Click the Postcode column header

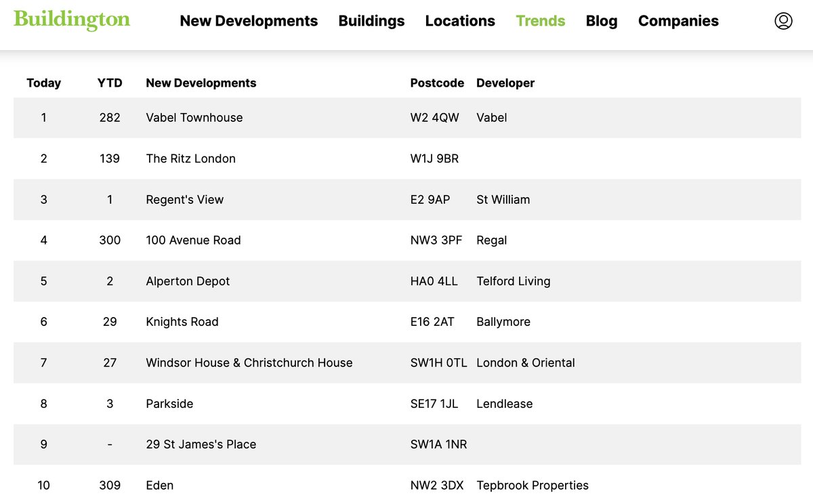coord(437,83)
